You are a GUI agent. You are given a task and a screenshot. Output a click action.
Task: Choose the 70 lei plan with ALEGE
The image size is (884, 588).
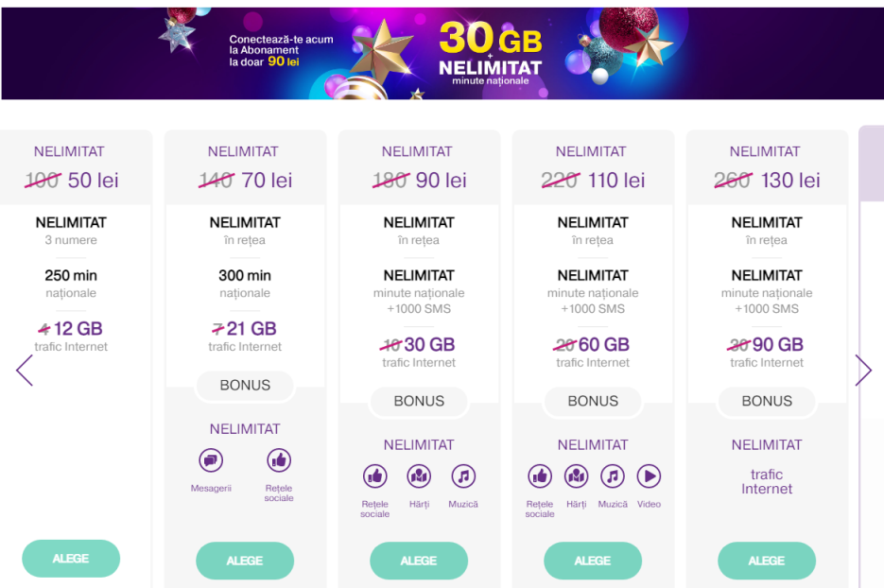point(245,561)
